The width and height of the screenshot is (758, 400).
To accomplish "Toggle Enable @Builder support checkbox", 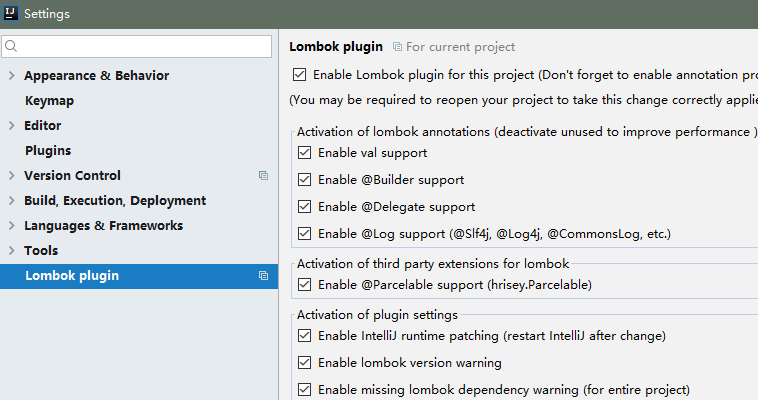I will pyautogui.click(x=305, y=180).
